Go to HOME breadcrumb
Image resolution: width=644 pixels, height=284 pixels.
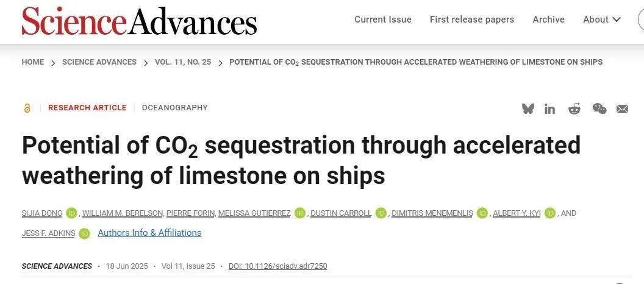pos(33,62)
